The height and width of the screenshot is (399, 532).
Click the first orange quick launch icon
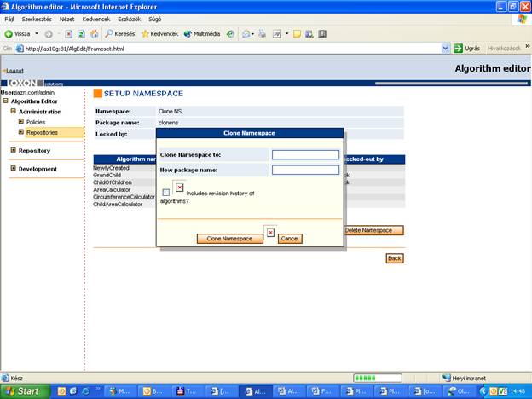(x=61, y=391)
